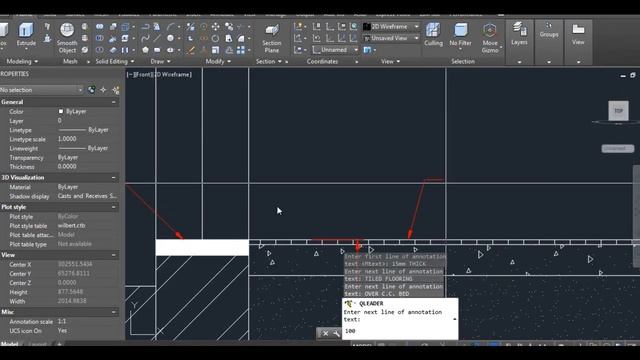Collapse the General properties section
The image size is (640, 360).
tap(113, 102)
